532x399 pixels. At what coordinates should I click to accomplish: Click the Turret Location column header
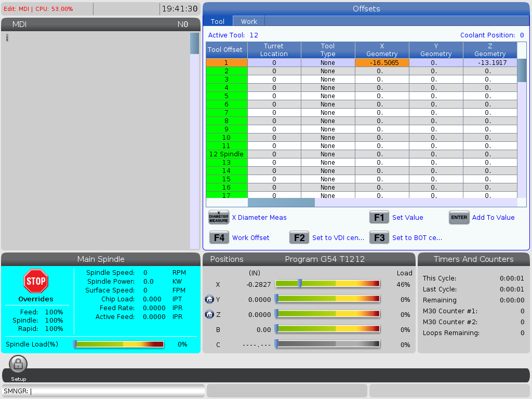pos(274,50)
